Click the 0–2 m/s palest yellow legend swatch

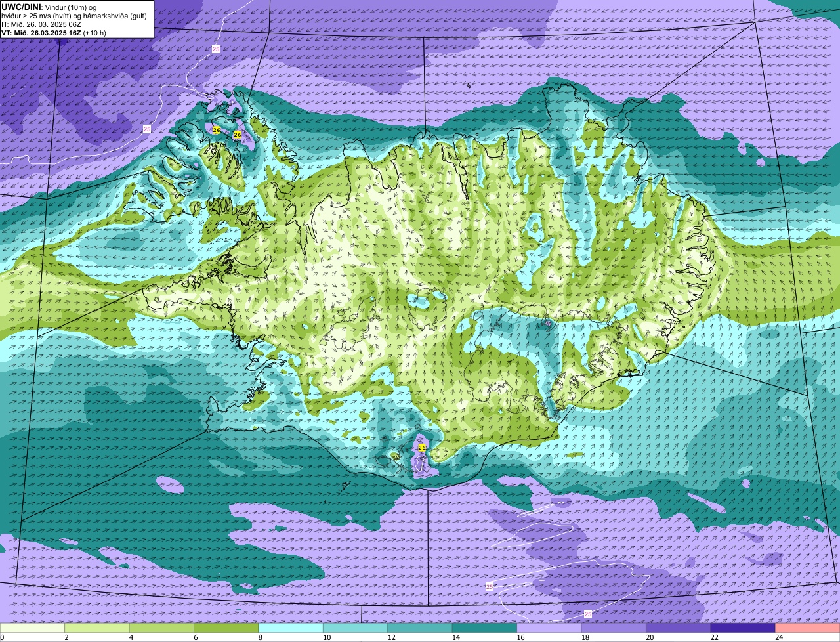(32, 628)
